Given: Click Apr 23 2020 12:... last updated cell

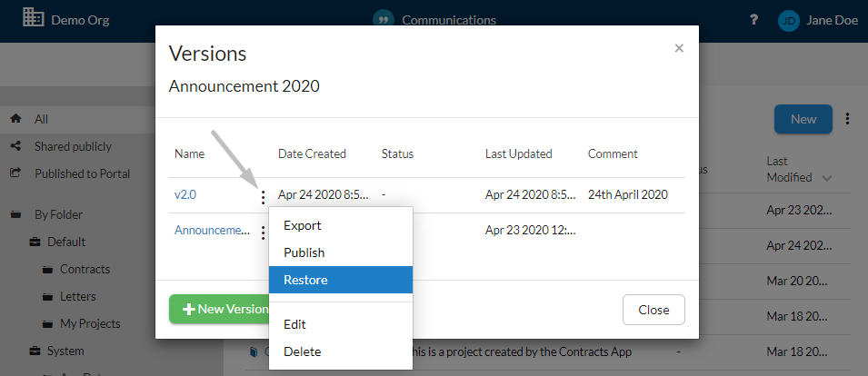Looking at the screenshot, I should [x=530, y=231].
